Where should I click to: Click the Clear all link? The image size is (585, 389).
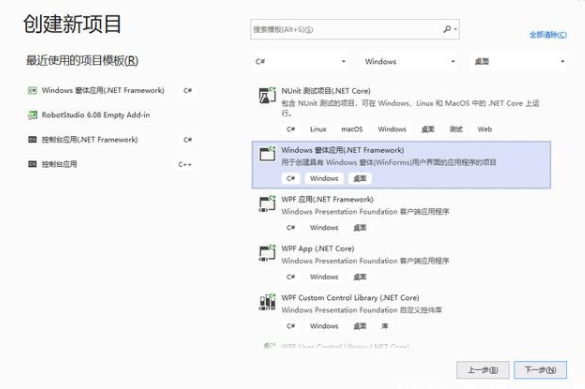548,35
